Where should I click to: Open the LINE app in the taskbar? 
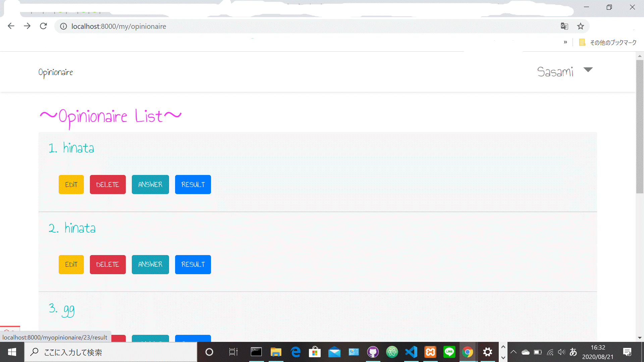(449, 352)
